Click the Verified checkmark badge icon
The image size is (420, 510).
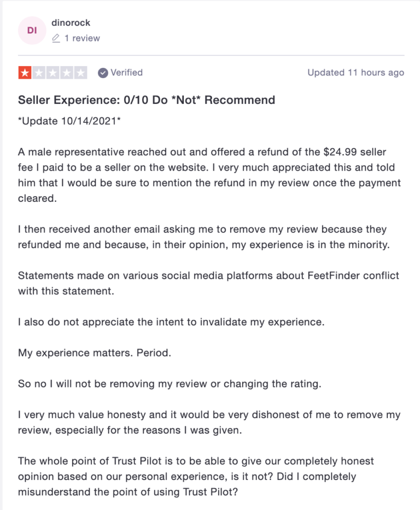click(x=102, y=73)
